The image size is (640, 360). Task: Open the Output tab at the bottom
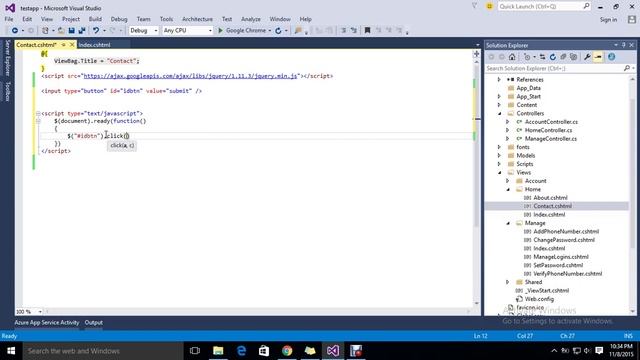[93, 322]
